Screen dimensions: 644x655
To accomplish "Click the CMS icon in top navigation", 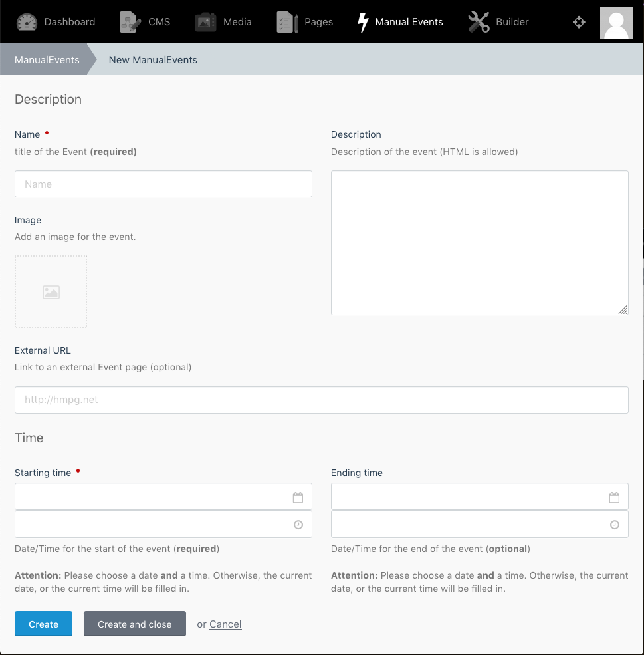I will click(x=130, y=22).
